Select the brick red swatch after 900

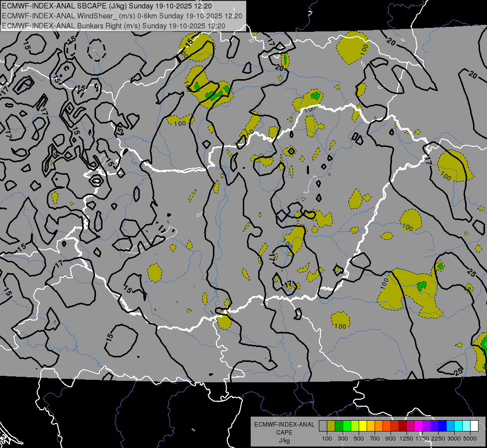pos(395,426)
